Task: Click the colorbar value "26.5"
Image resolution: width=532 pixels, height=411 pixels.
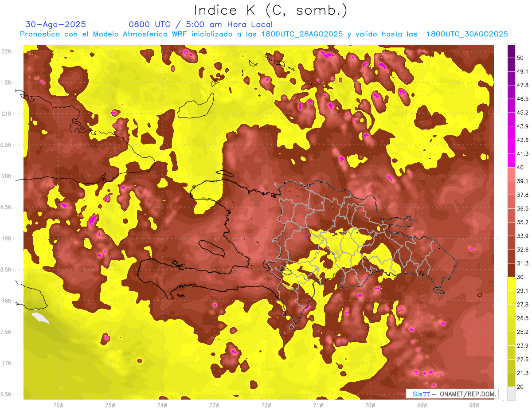Action: coord(522,318)
